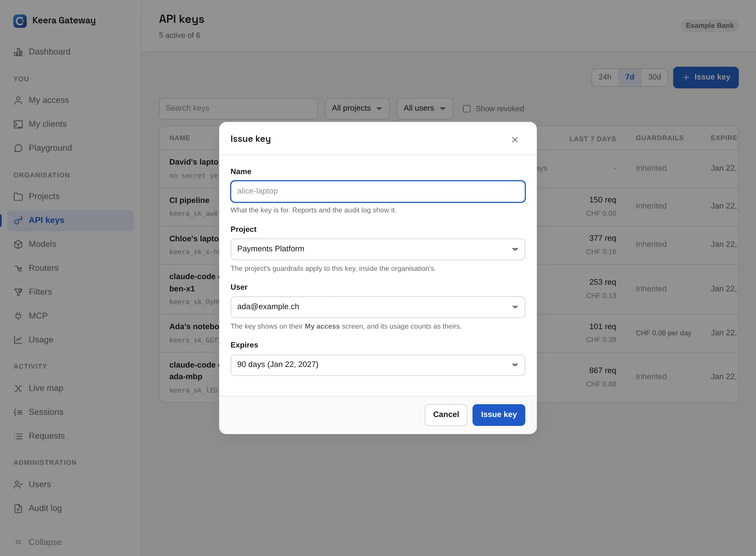Image resolution: width=756 pixels, height=556 pixels.
Task: Click the CHF 0.08 per day guardrail
Action: (663, 333)
